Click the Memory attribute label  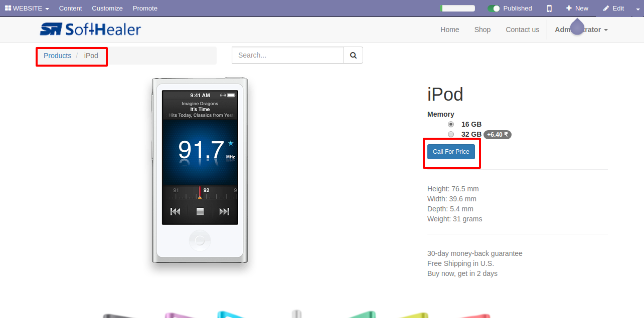tap(441, 114)
